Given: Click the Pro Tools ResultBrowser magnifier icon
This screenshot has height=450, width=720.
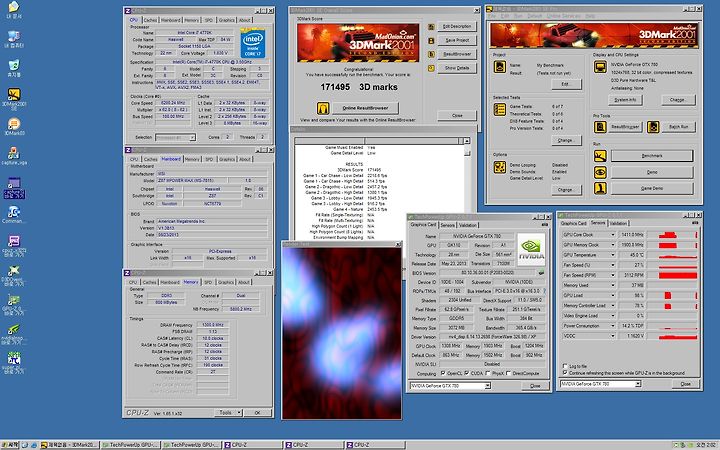Looking at the screenshot, I should pyautogui.click(x=600, y=127).
